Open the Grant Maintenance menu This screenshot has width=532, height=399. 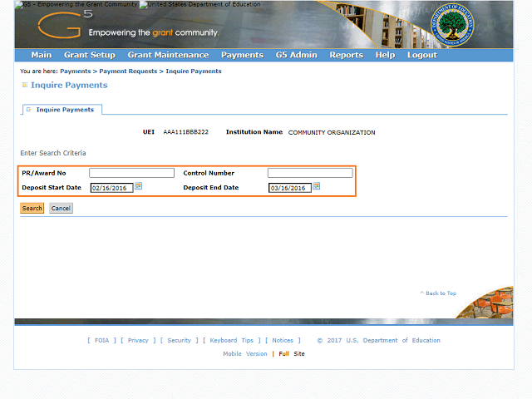[168, 55]
